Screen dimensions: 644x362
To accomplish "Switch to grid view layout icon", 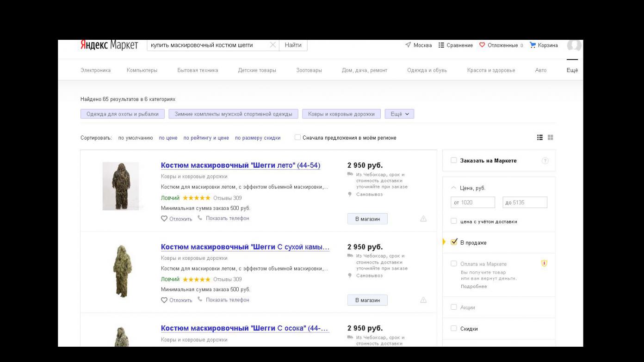I will pyautogui.click(x=551, y=137).
